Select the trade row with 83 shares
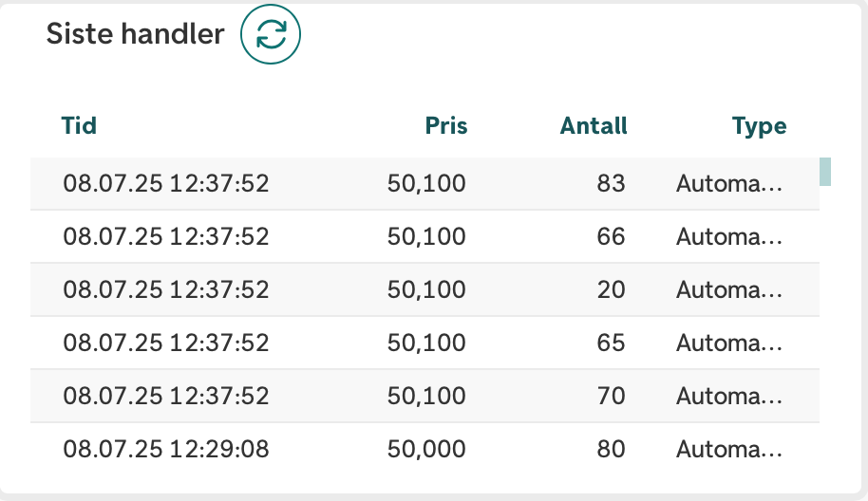The height and width of the screenshot is (501, 868). point(425,183)
